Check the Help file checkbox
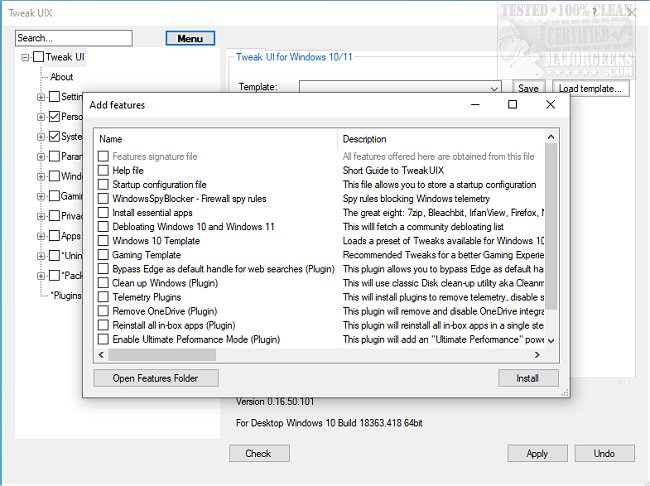Image resolution: width=650 pixels, height=486 pixels. (x=103, y=171)
